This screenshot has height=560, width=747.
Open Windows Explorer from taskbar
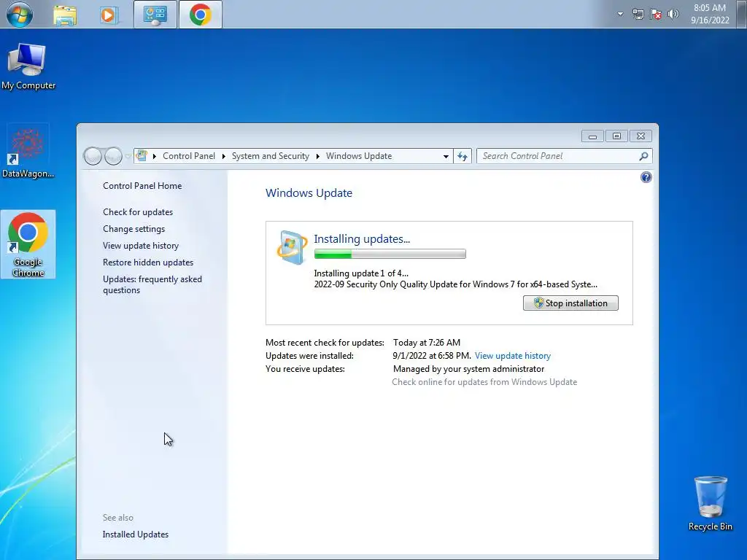pos(65,15)
